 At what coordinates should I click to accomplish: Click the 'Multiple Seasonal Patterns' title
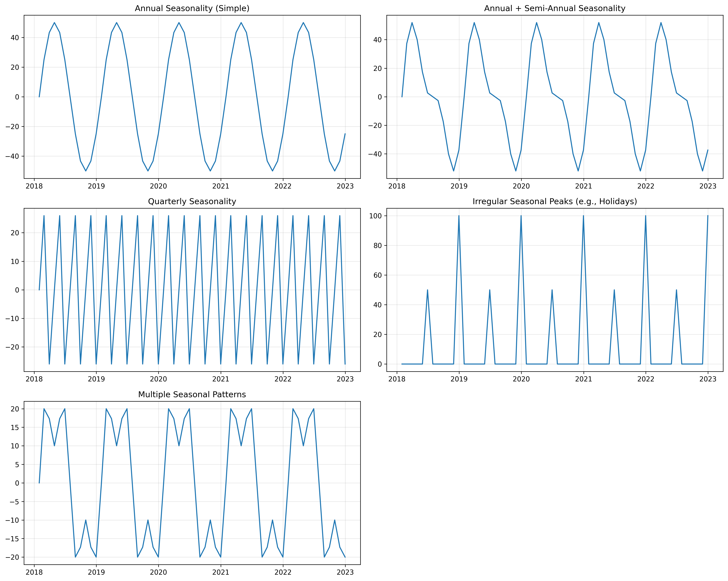pos(192,395)
